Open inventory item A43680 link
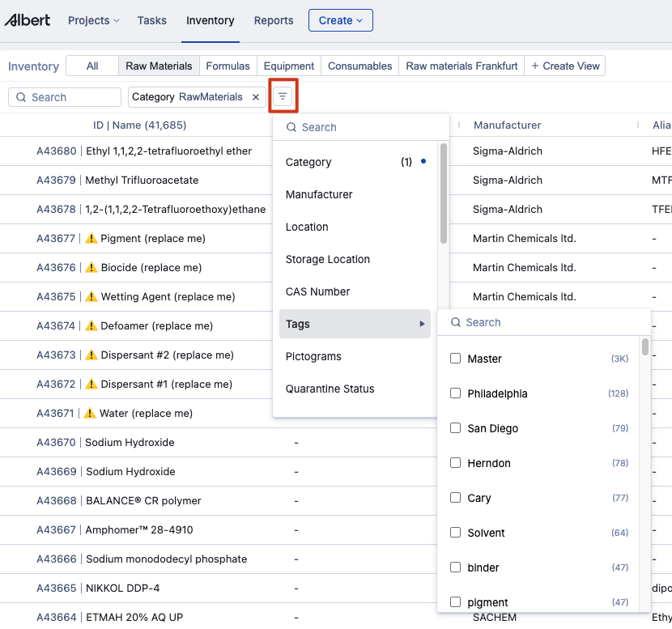 point(57,151)
